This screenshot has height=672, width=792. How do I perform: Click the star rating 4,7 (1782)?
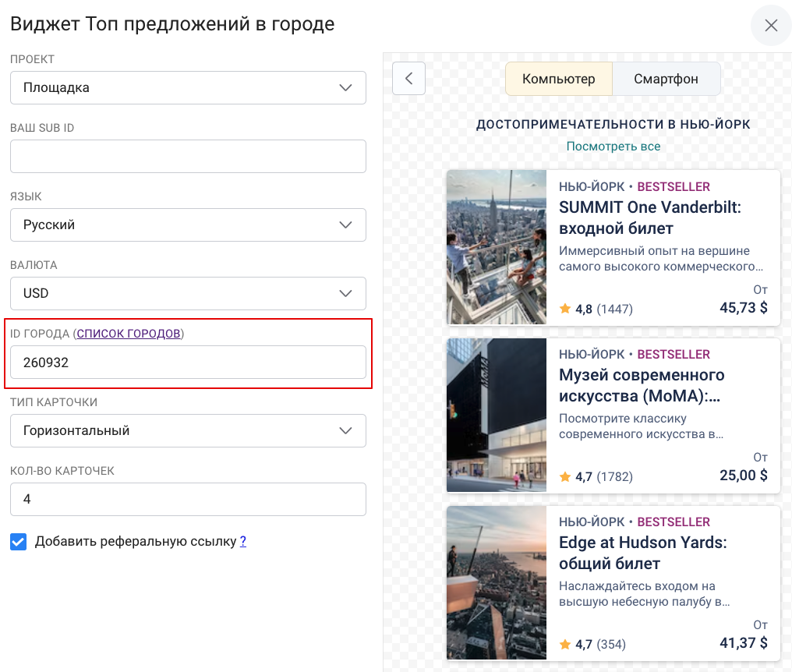[x=596, y=476]
